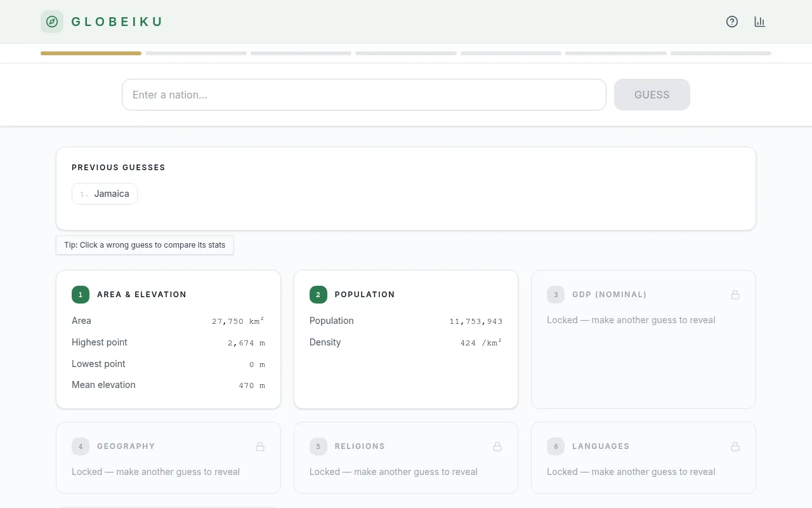Screen dimensions: 812x508
Task: Click the GLOBEIKU title text
Action: tap(117, 22)
